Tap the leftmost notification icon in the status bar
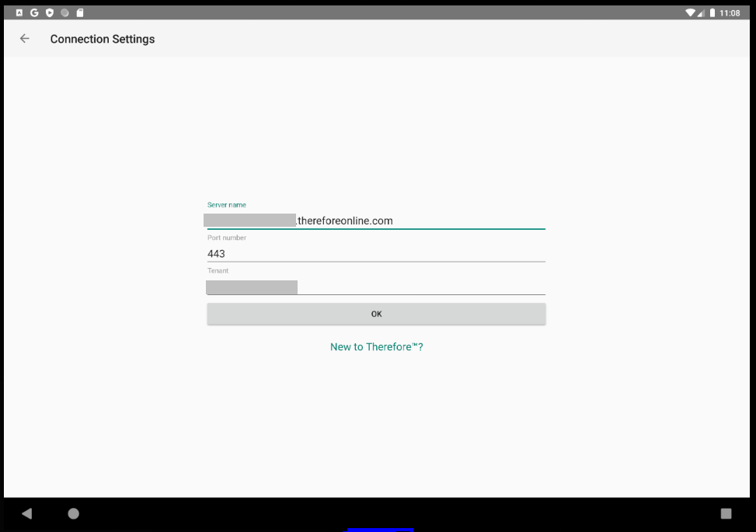The image size is (756, 532). click(x=19, y=12)
